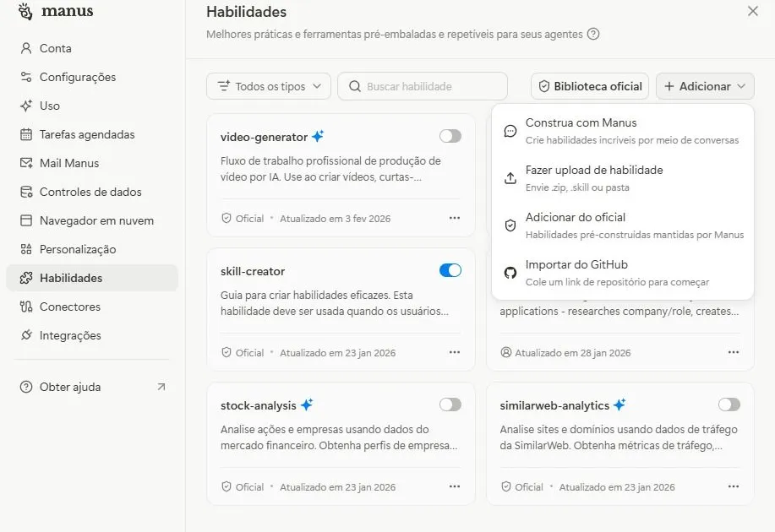Select the Uso sidebar icon
Image resolution: width=775 pixels, height=532 pixels.
click(25, 106)
